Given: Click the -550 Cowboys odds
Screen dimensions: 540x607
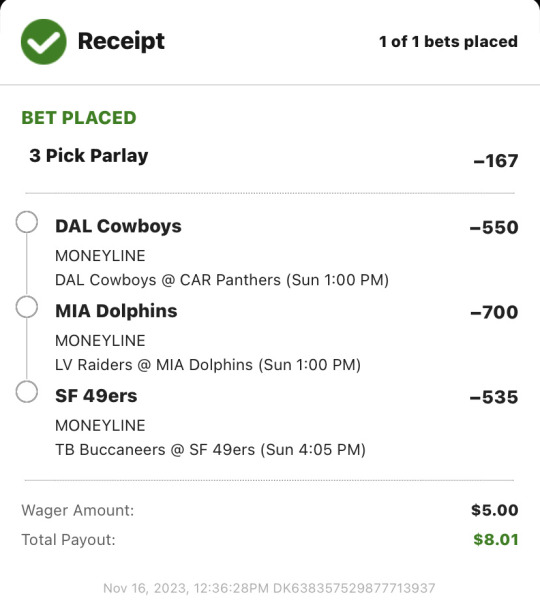Looking at the screenshot, I should (x=494, y=228).
